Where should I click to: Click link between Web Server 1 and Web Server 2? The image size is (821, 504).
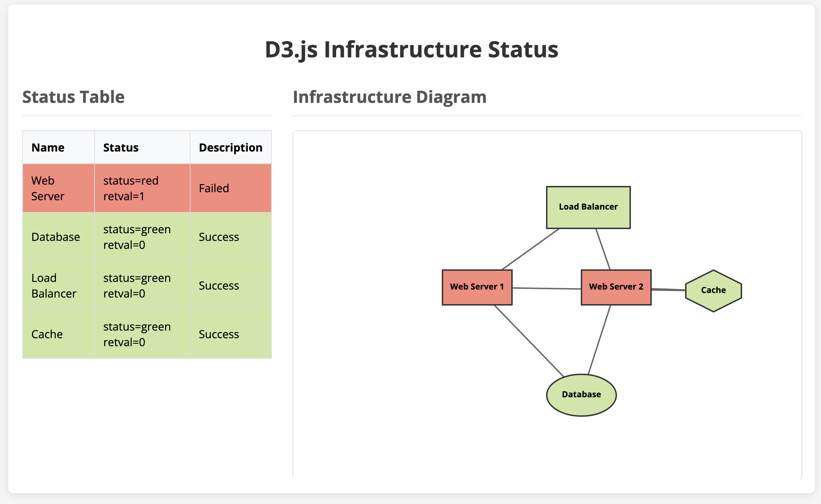[x=546, y=288]
